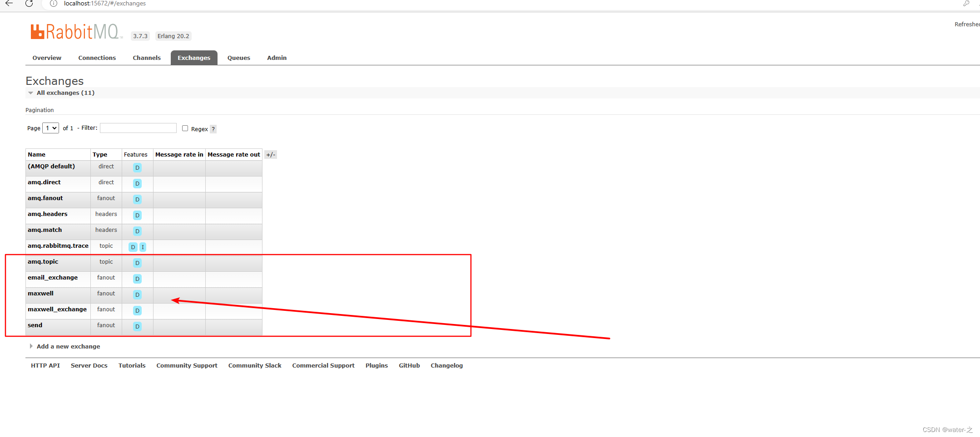Screen dimensions: 980x437
Task: Click the +/- column selector
Action: click(x=271, y=155)
